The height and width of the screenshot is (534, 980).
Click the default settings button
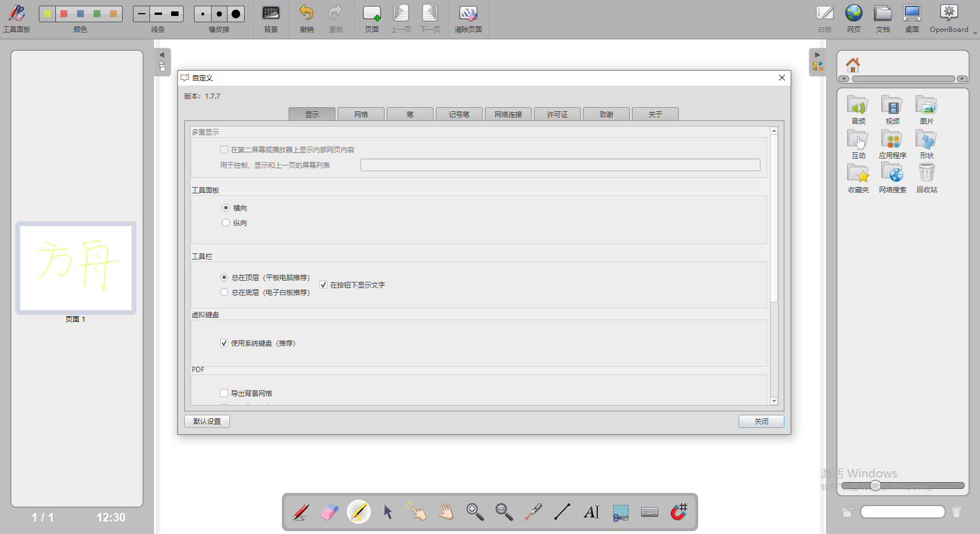[x=207, y=421]
